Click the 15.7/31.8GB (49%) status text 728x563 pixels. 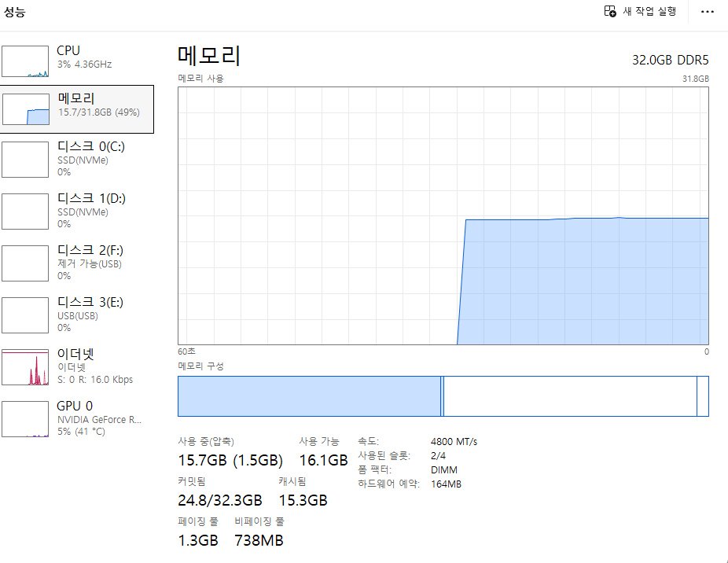(99, 112)
